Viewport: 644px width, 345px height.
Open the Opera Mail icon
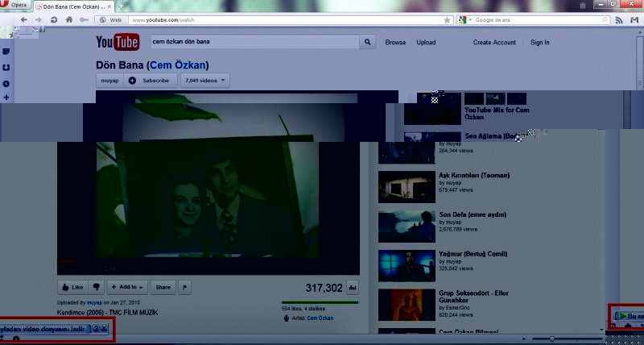pos(634,20)
